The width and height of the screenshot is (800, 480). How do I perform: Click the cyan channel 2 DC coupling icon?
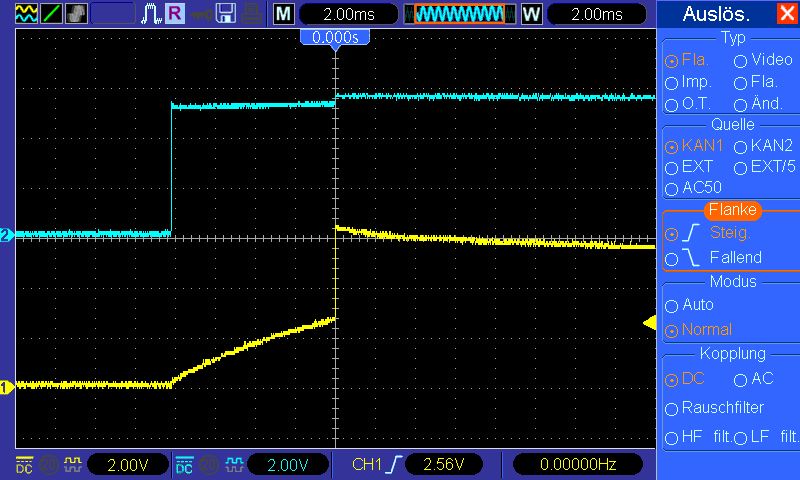[x=184, y=465]
